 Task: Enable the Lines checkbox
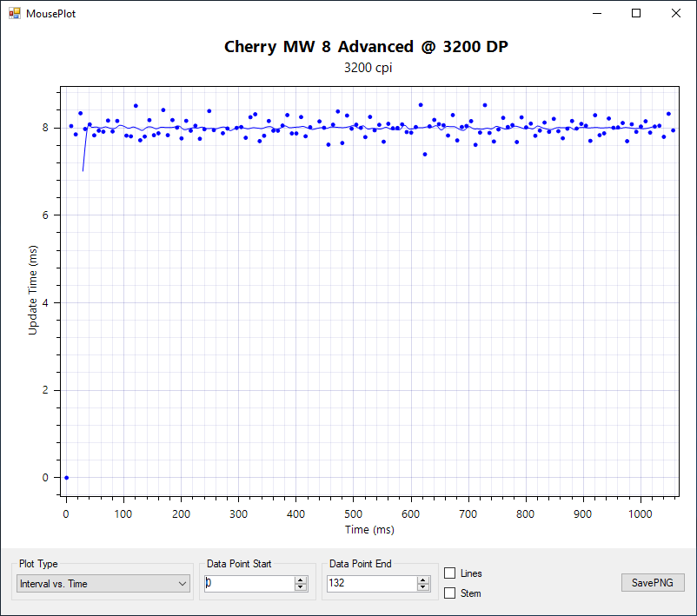click(450, 573)
